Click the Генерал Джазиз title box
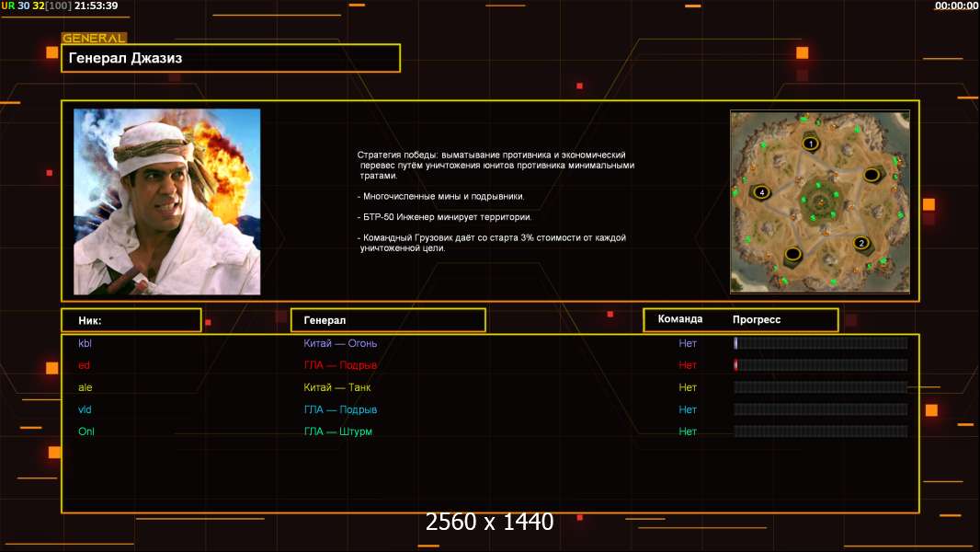This screenshot has width=980, height=552. coord(231,58)
